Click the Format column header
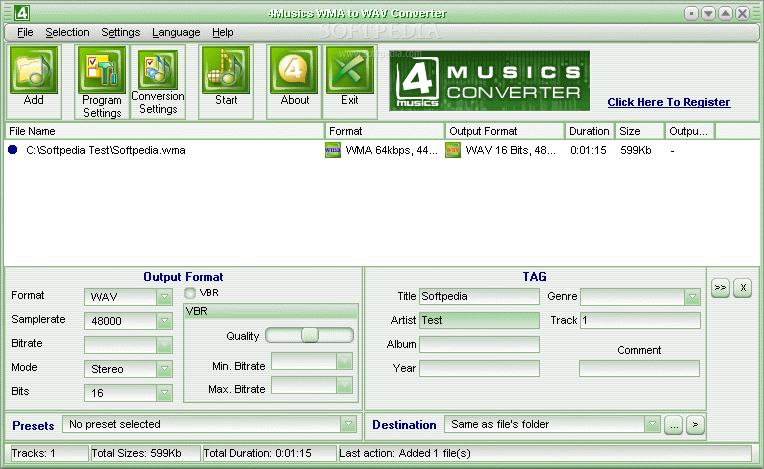Screen dimensions: 764x469 click(384, 131)
